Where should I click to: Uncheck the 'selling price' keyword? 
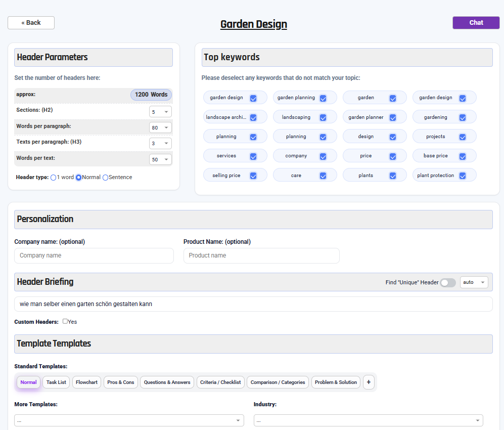(x=253, y=176)
